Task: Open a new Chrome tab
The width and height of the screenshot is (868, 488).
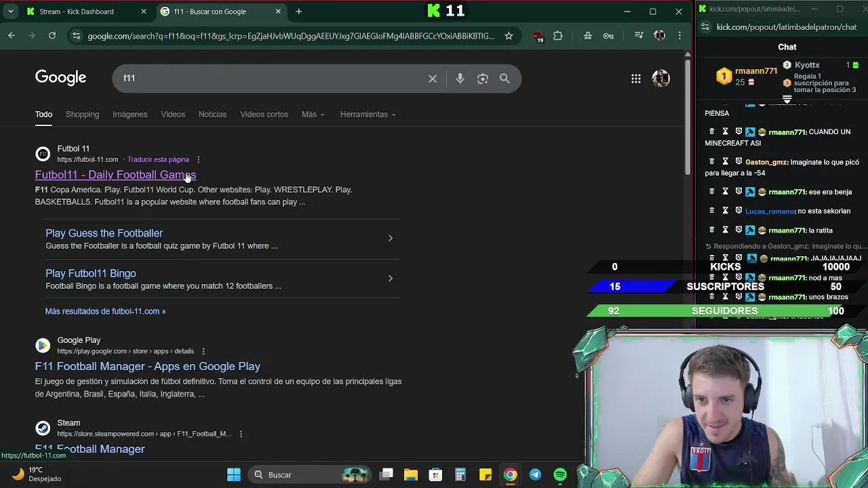Action: (298, 12)
